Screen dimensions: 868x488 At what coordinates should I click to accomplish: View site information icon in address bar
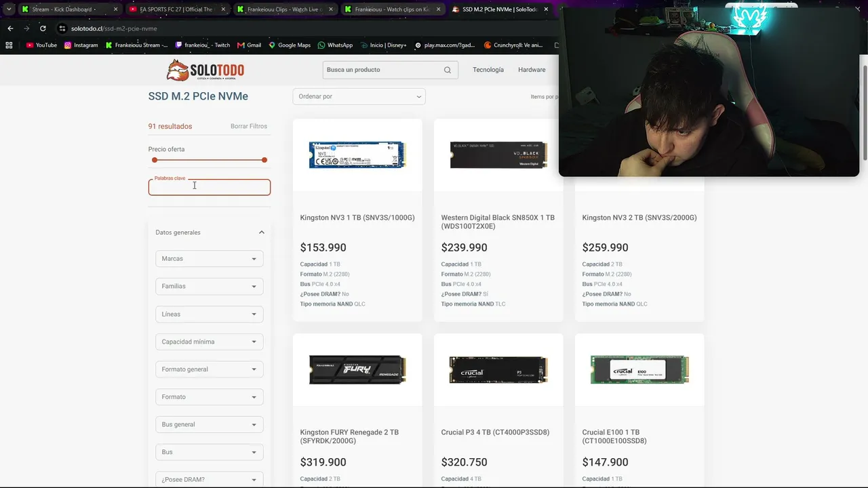pos(62,28)
